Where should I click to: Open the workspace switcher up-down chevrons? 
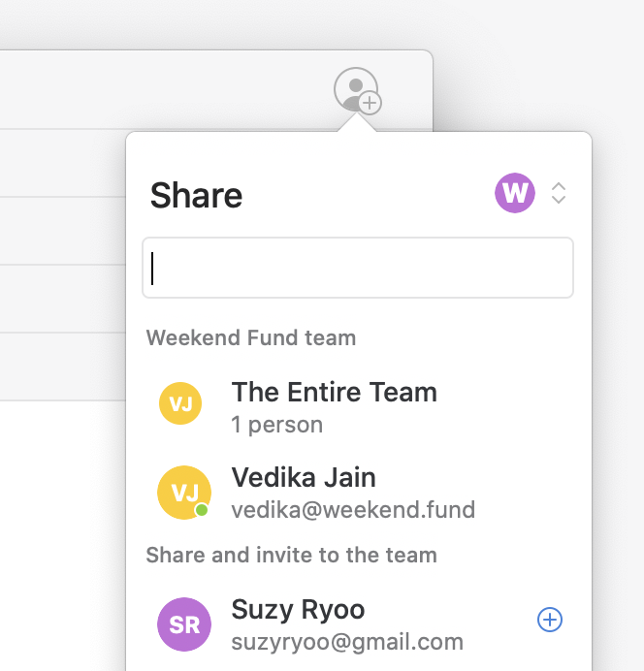tap(558, 193)
